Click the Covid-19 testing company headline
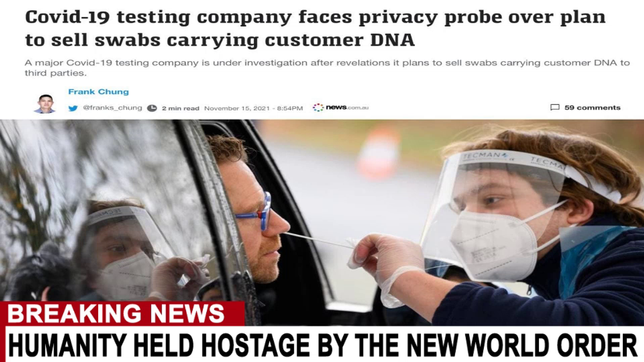 click(x=315, y=28)
